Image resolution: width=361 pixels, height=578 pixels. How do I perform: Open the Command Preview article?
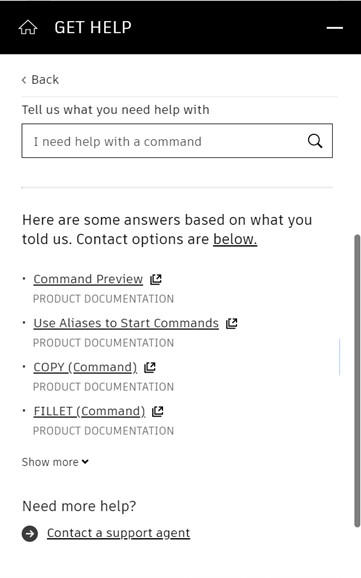[x=88, y=279]
